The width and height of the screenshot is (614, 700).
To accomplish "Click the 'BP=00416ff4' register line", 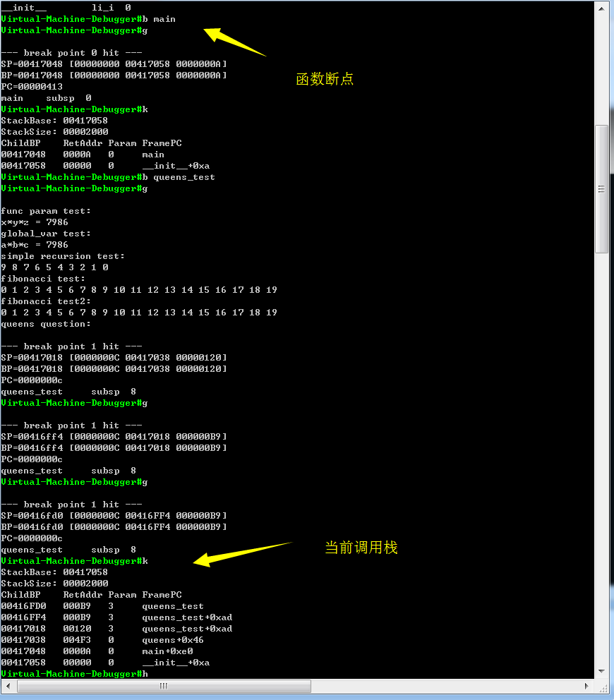I will [x=114, y=448].
